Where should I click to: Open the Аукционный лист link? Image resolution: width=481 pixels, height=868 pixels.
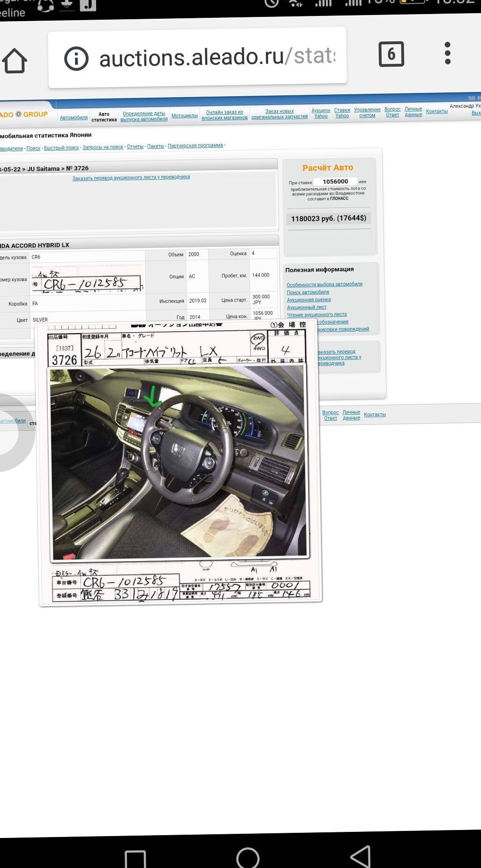pyautogui.click(x=307, y=307)
